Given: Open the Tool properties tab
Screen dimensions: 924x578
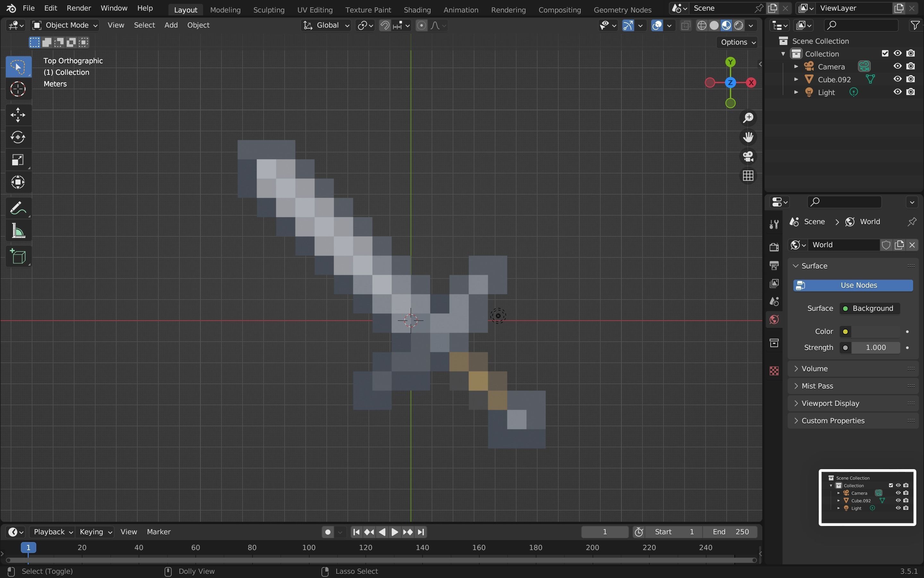Looking at the screenshot, I should tap(774, 224).
